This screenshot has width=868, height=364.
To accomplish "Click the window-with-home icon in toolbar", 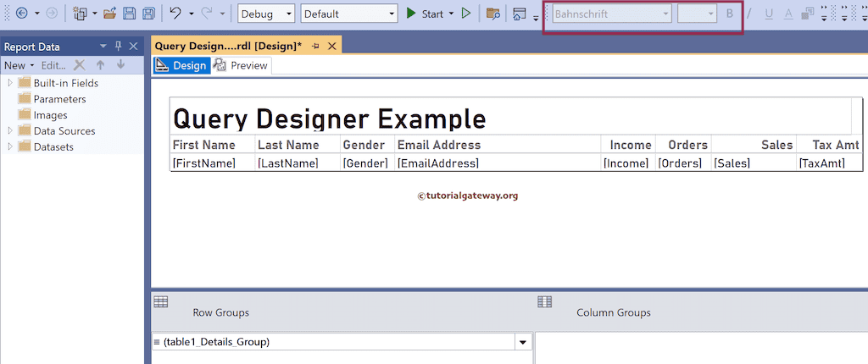I will 520,14.
